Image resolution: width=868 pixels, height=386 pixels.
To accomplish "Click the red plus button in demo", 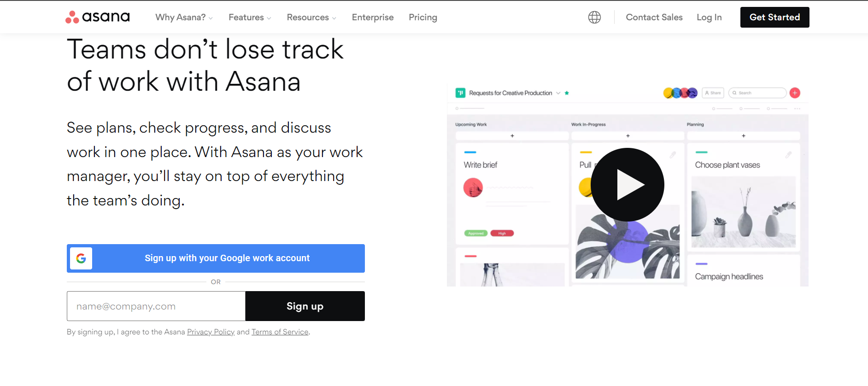I will [x=795, y=93].
